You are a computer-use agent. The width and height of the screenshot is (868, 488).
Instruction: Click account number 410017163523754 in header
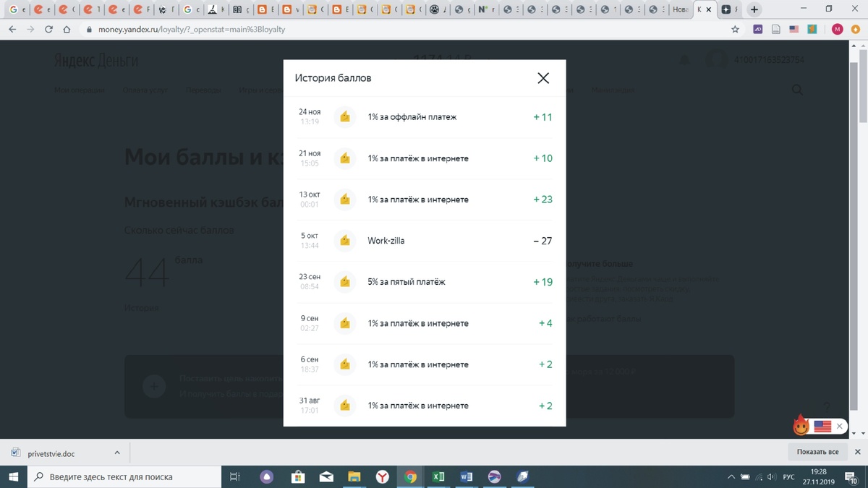coord(769,60)
